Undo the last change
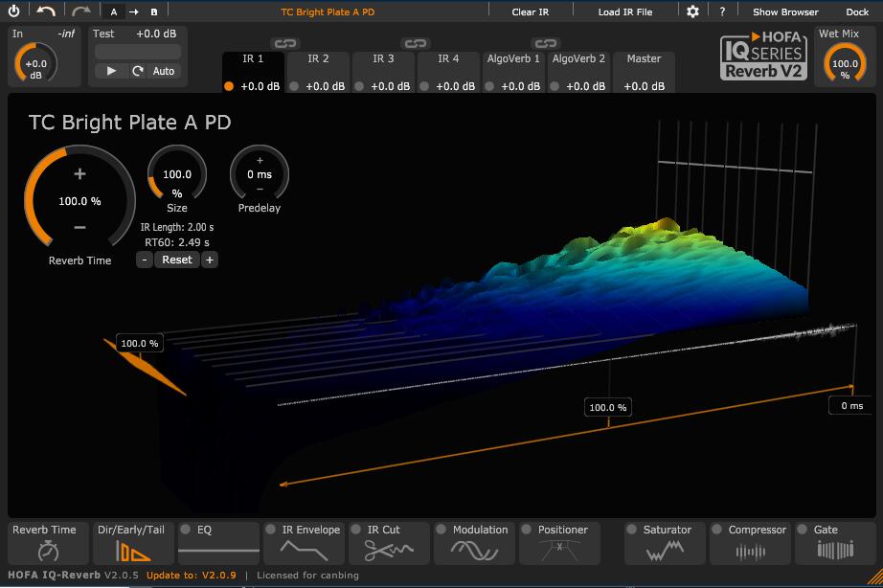 point(46,11)
